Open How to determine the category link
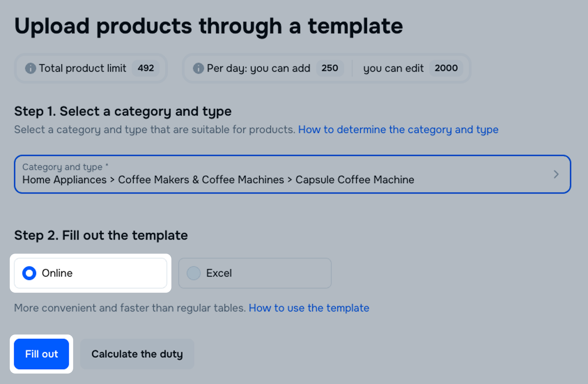The width and height of the screenshot is (588, 384). pyautogui.click(x=398, y=129)
